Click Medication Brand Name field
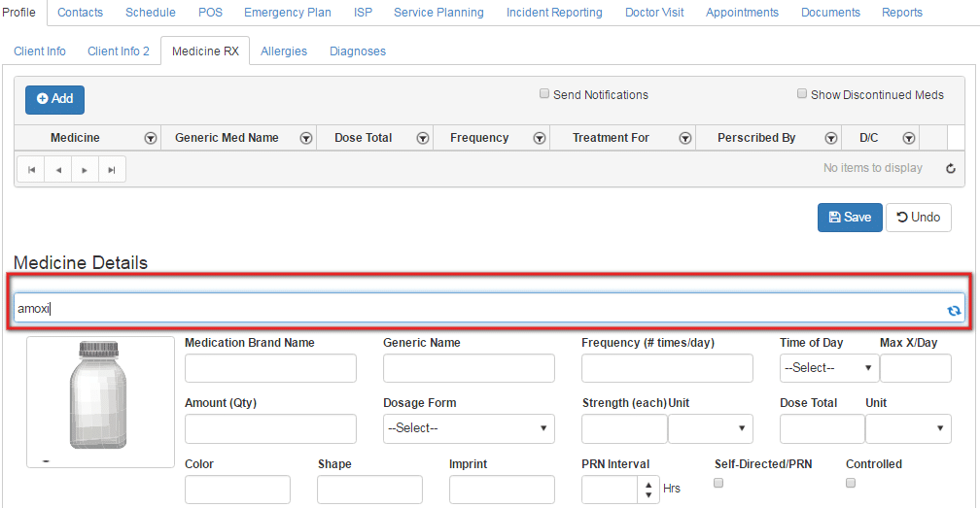This screenshot has height=508, width=980. 270,368
